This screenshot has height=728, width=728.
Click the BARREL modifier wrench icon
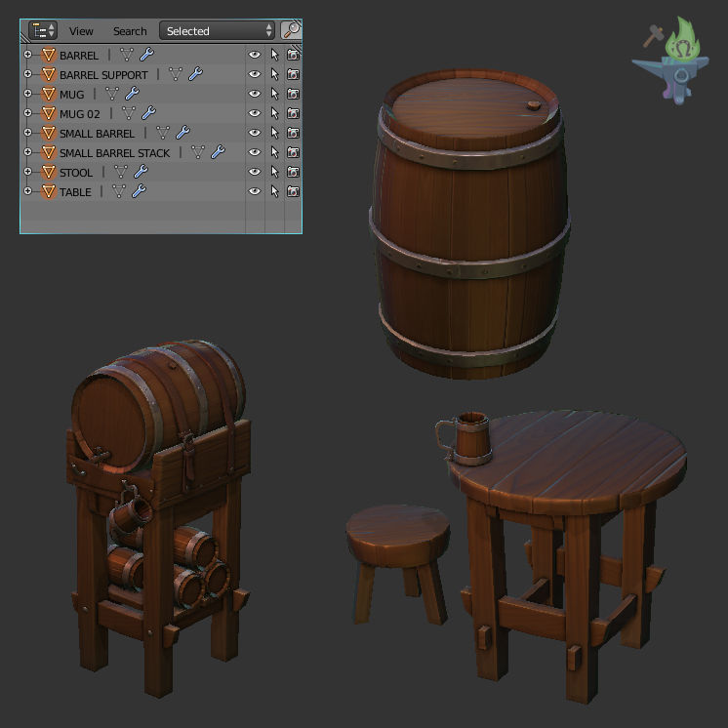point(146,55)
